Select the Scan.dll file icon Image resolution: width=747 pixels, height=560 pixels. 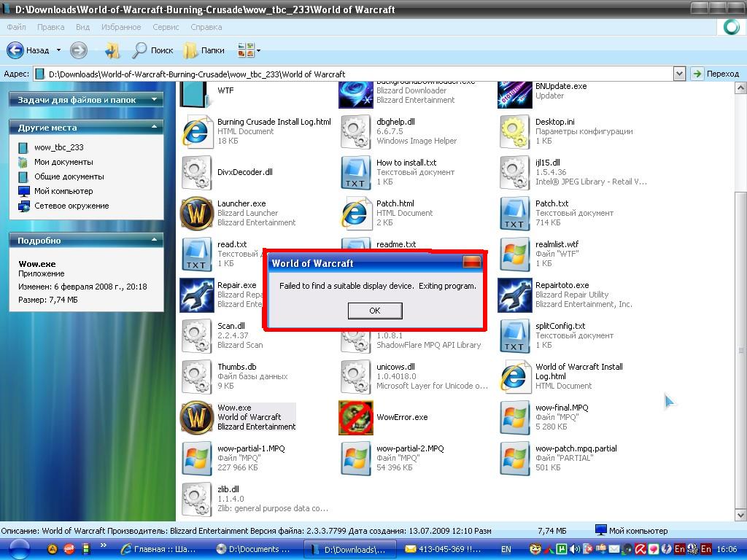point(196,335)
